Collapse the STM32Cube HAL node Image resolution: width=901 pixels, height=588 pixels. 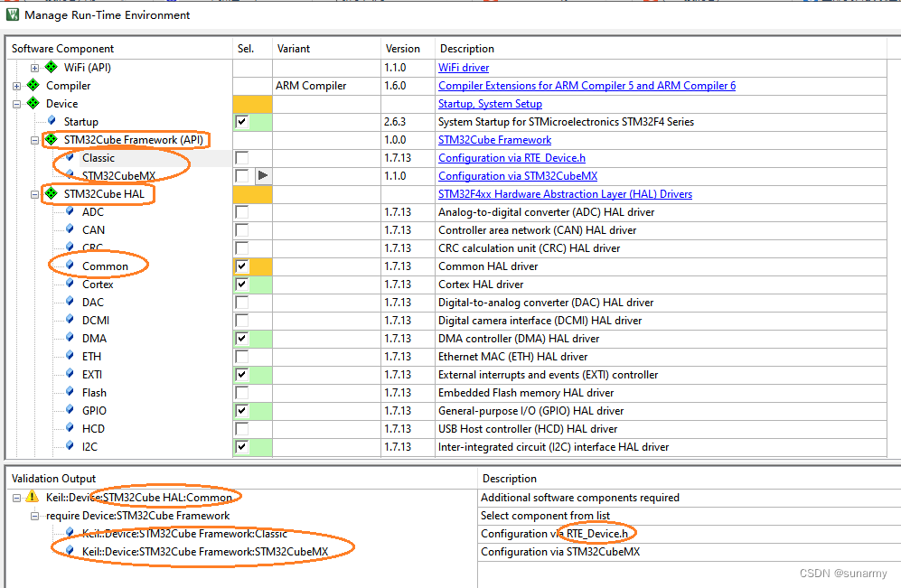[x=34, y=195]
